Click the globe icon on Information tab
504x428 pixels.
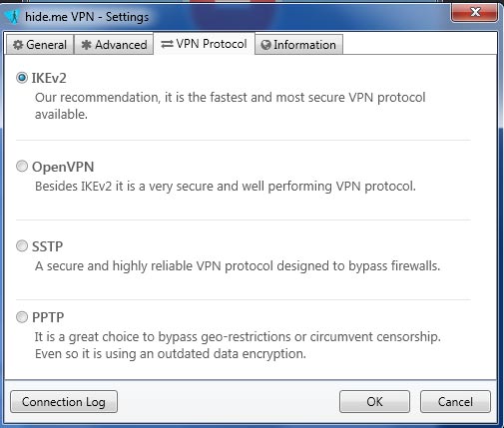click(x=265, y=45)
